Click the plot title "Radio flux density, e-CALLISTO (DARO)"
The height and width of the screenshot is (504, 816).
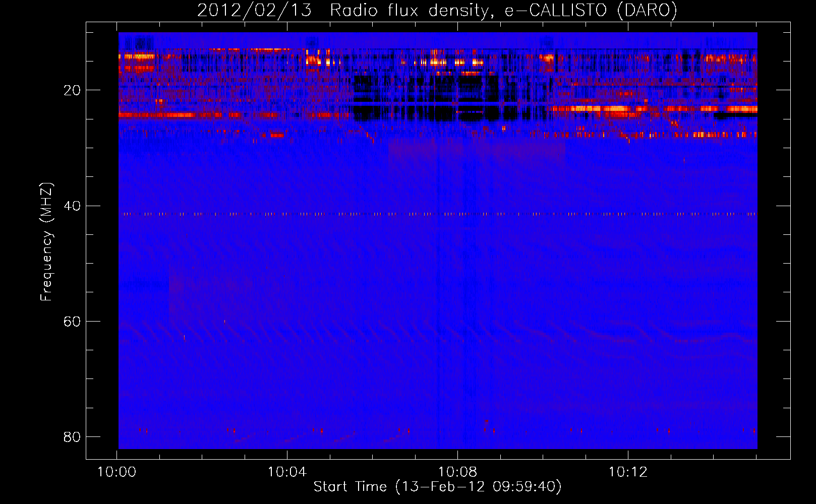503,10
